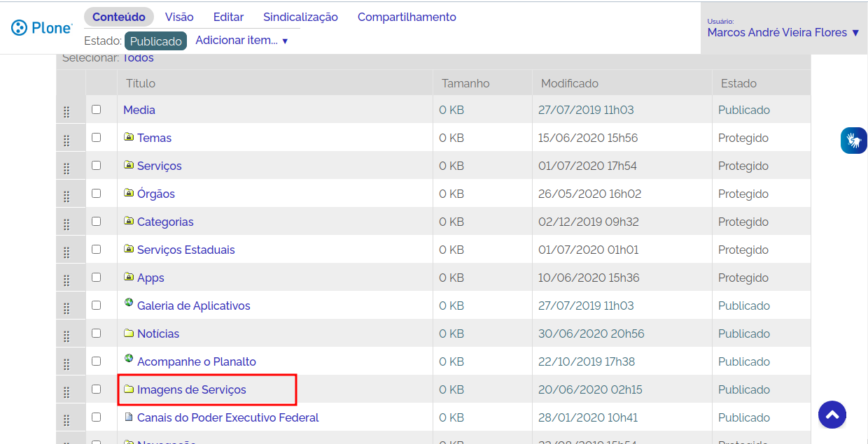This screenshot has height=444, width=868.
Task: Click the drag handle for the Media row
Action: click(x=66, y=112)
